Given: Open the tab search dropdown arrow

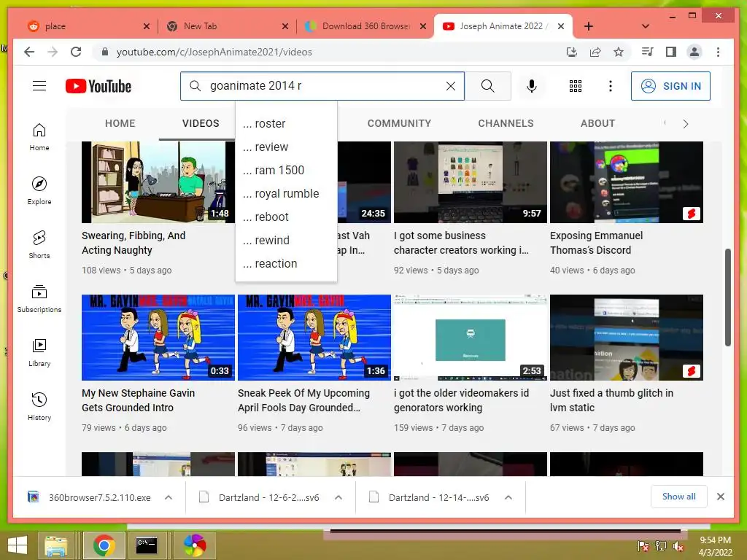Looking at the screenshot, I should pos(645,26).
